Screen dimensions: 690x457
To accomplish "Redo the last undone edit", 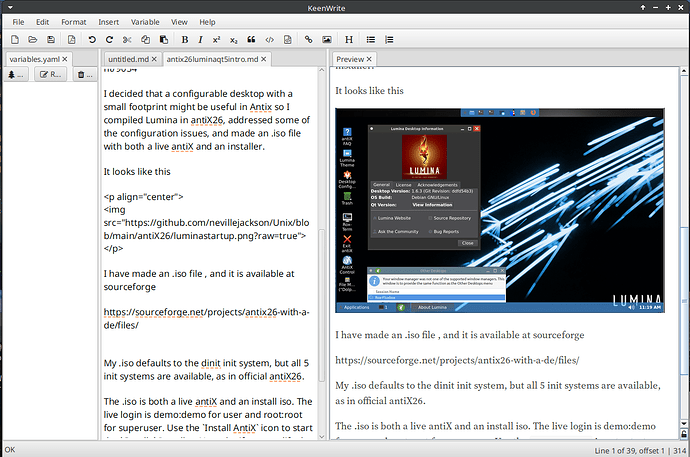I will click(109, 40).
